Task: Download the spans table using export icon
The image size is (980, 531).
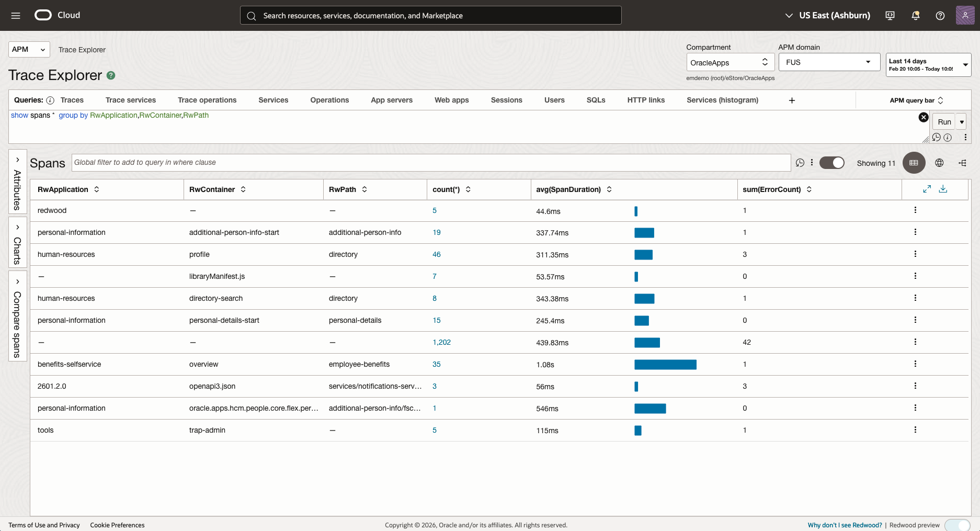Action: pos(944,189)
